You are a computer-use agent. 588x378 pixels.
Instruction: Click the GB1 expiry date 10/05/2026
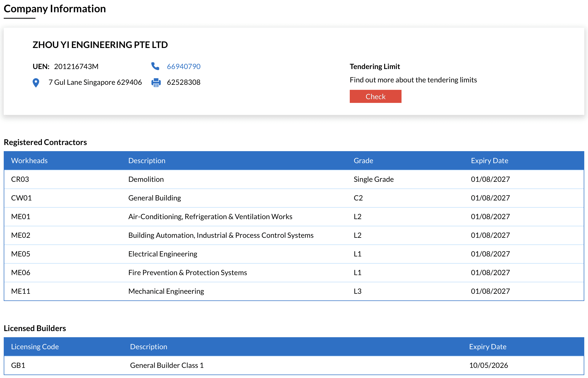point(488,365)
